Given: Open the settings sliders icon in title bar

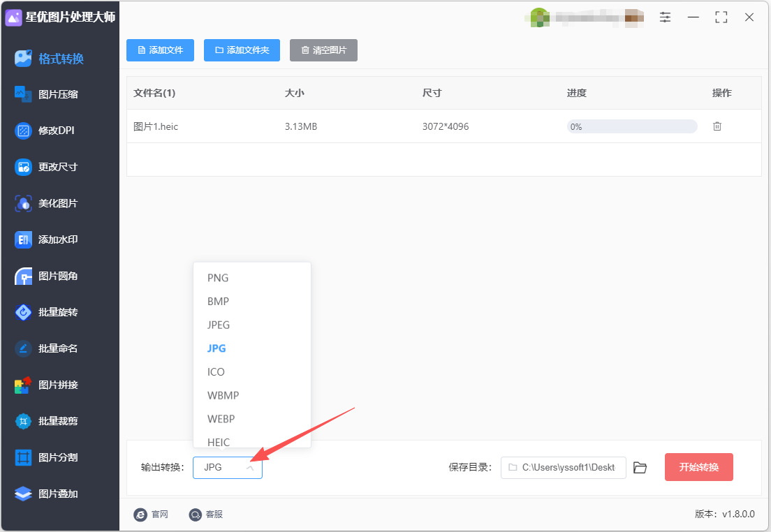Looking at the screenshot, I should point(665,17).
